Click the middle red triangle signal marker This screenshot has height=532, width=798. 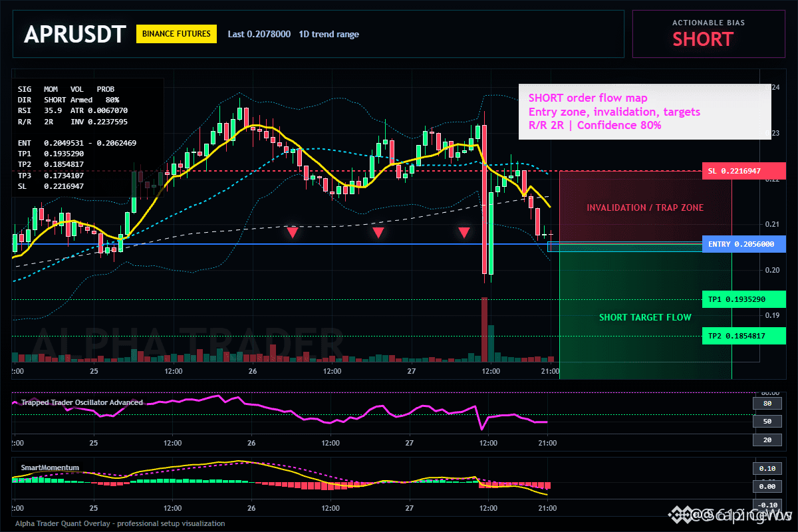click(378, 232)
